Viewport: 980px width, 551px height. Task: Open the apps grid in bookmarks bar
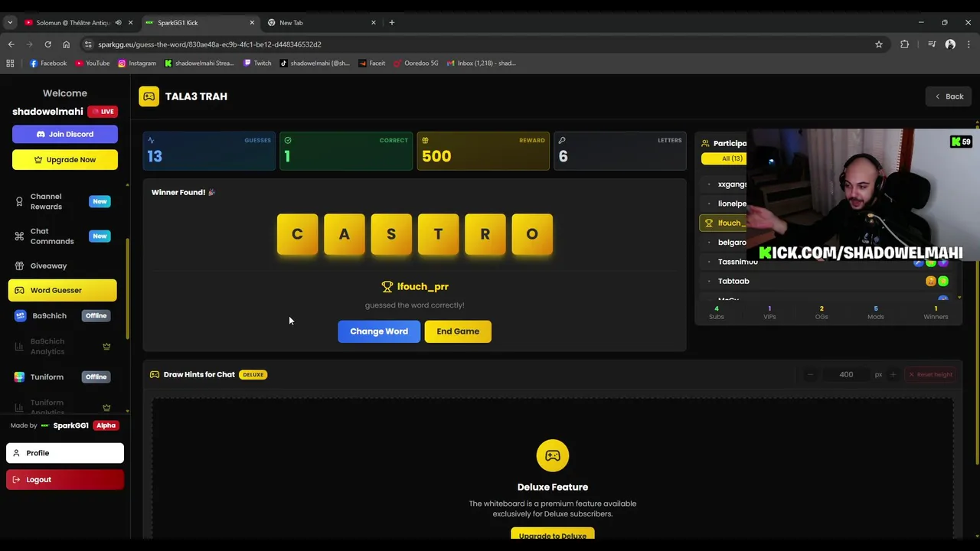(10, 64)
